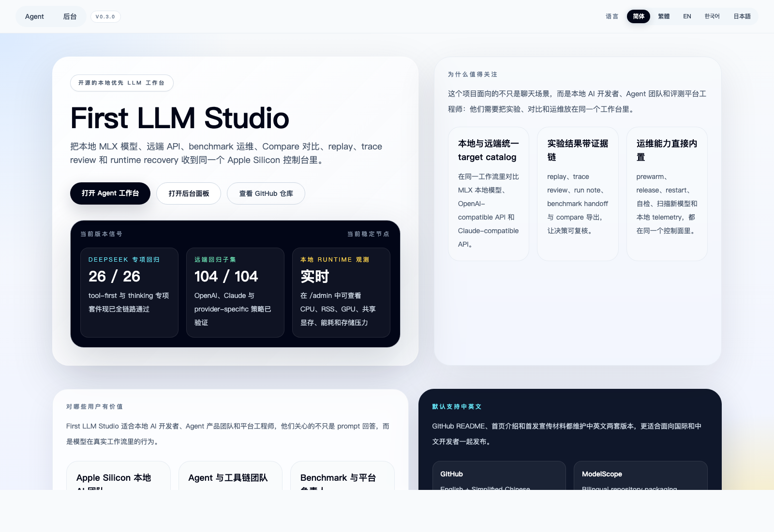Click the 为什么值得关注 section label
774x532 pixels.
click(x=473, y=74)
